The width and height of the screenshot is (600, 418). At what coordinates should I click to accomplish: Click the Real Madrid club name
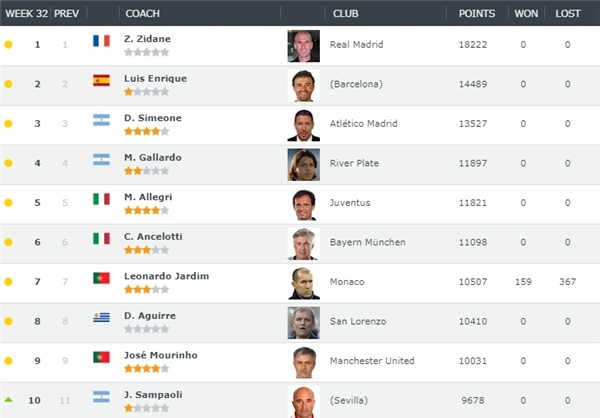click(356, 44)
